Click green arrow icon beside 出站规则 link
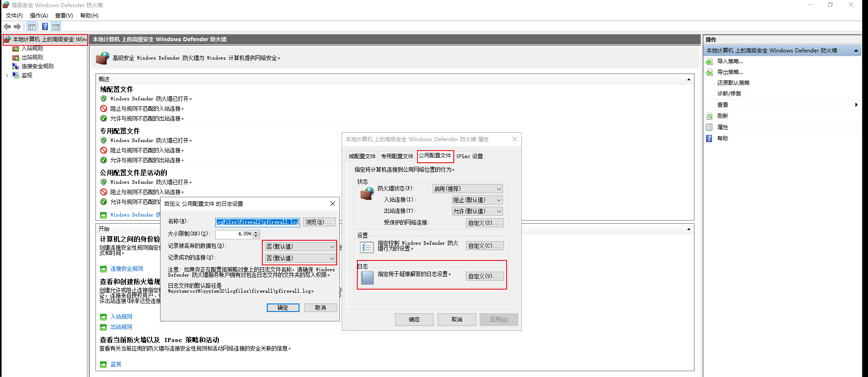This screenshot has height=377, width=868. click(x=104, y=327)
